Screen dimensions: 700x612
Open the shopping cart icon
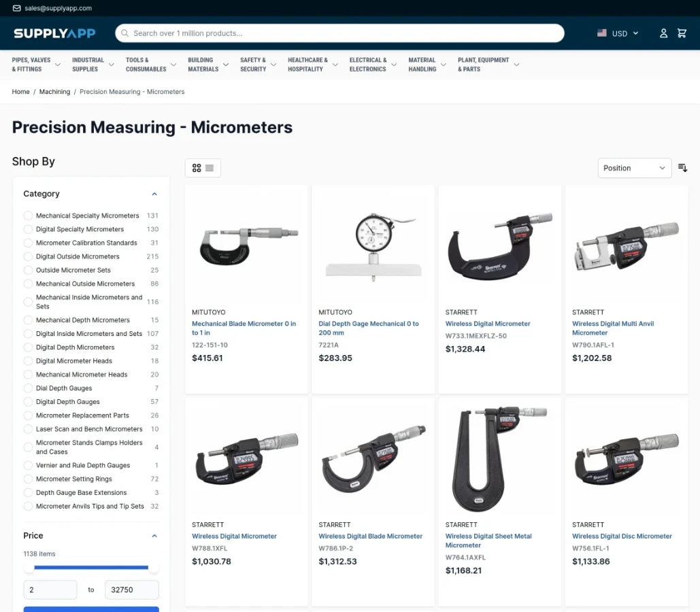682,33
